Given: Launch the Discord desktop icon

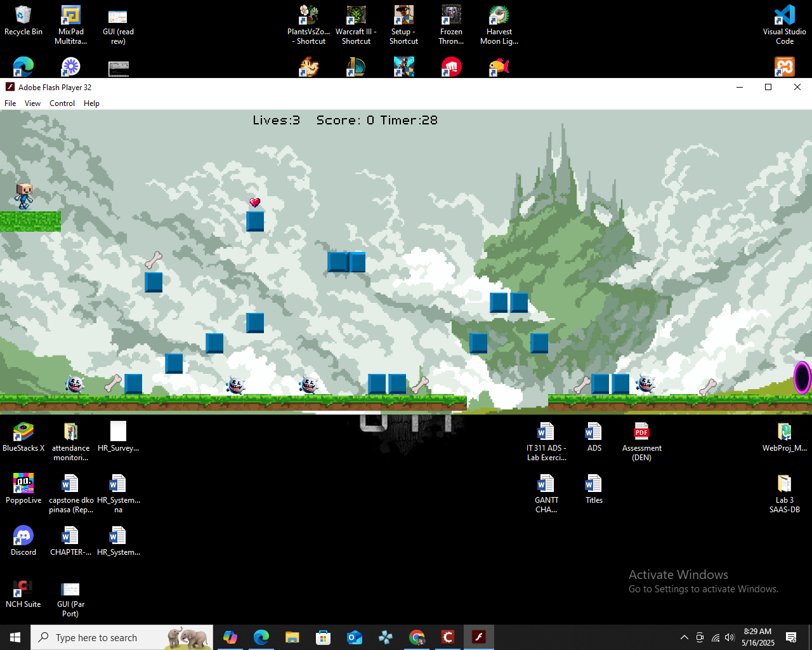Looking at the screenshot, I should [x=23, y=541].
